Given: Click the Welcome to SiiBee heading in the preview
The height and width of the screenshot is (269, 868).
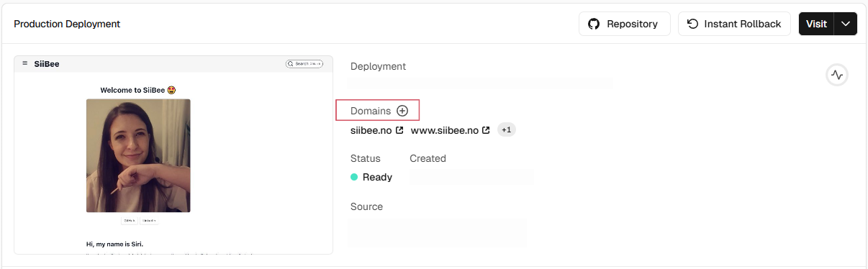Looking at the screenshot, I should (x=138, y=91).
